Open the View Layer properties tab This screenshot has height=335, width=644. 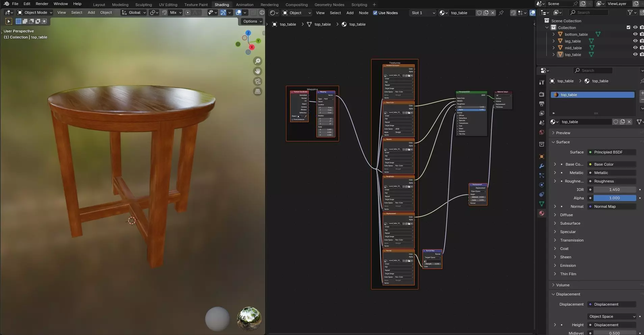542,113
